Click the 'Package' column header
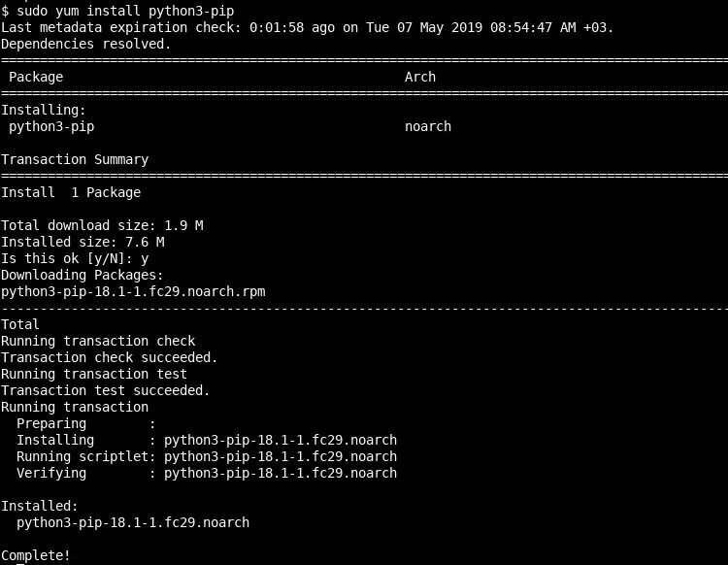 pyautogui.click(x=36, y=77)
